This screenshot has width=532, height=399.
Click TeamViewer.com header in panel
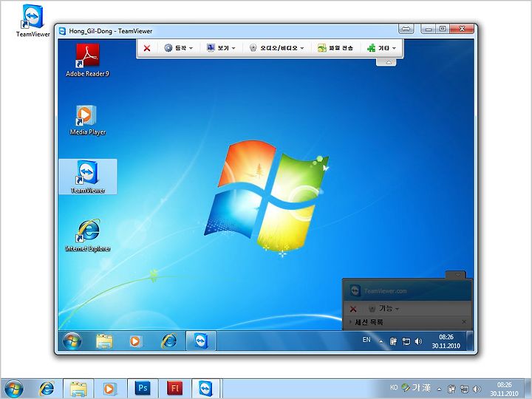point(385,291)
